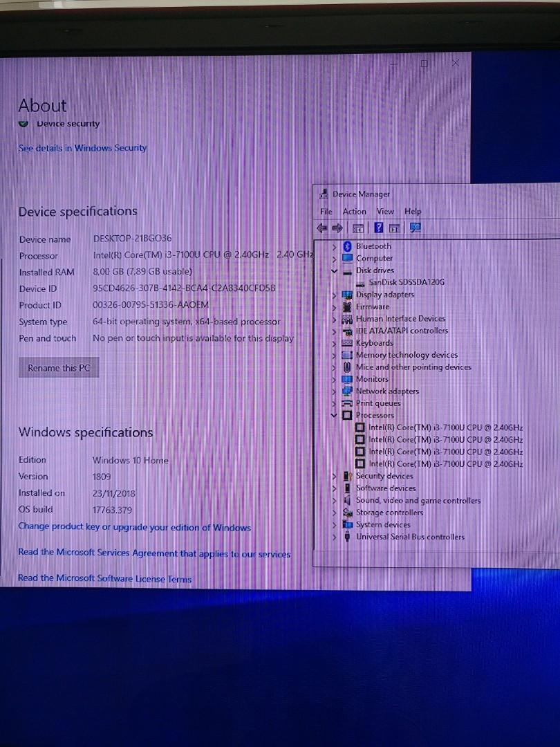Collapse the Processors node chevron

pos(335,416)
